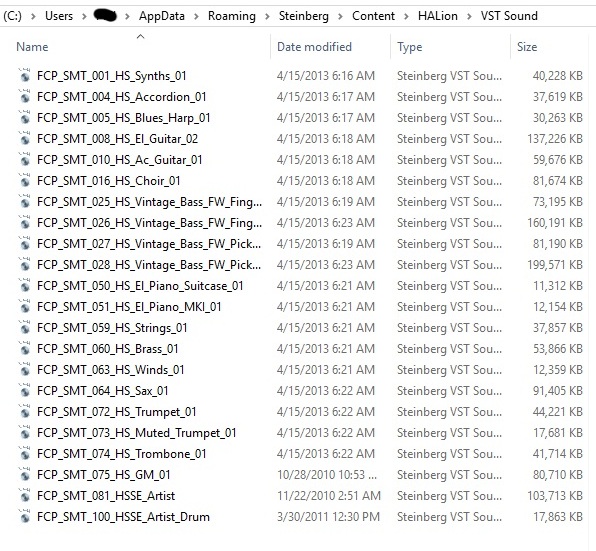
Task: Click the file icon for FCP_SMT_001_HS_Synths_01
Action: [x=24, y=75]
